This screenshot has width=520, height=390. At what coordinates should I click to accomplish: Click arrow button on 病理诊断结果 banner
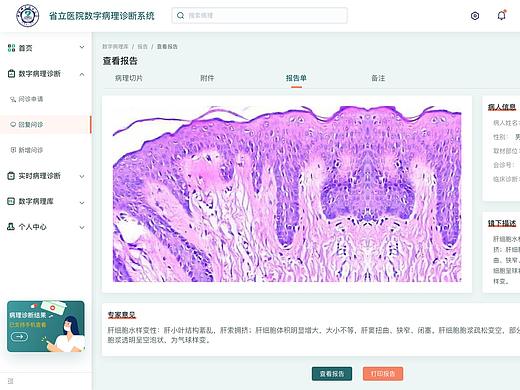click(x=19, y=337)
